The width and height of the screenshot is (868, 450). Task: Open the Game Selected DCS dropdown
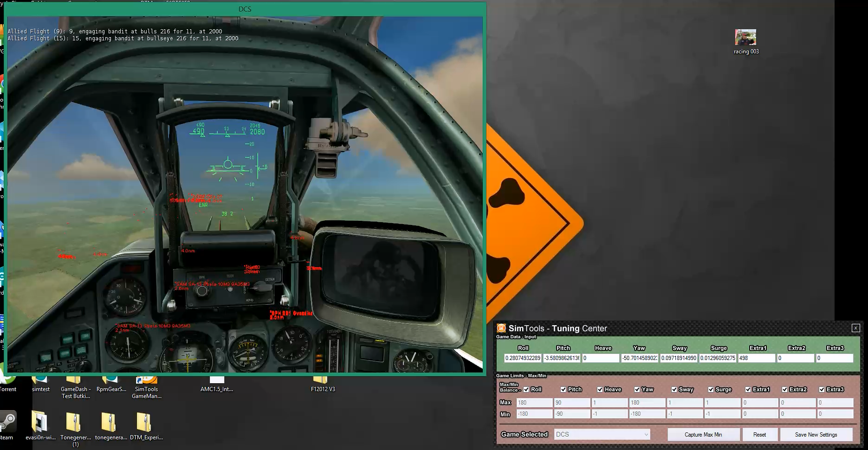[x=602, y=434]
